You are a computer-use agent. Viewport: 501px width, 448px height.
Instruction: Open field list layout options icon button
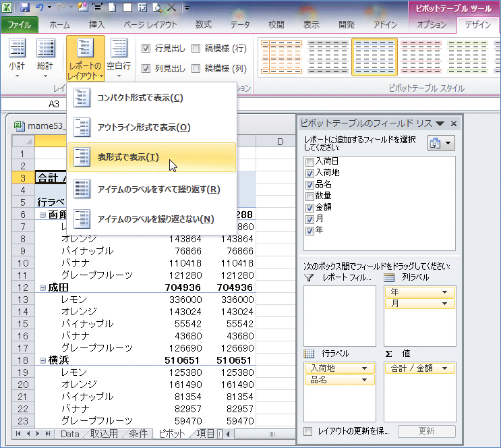pyautogui.click(x=441, y=143)
